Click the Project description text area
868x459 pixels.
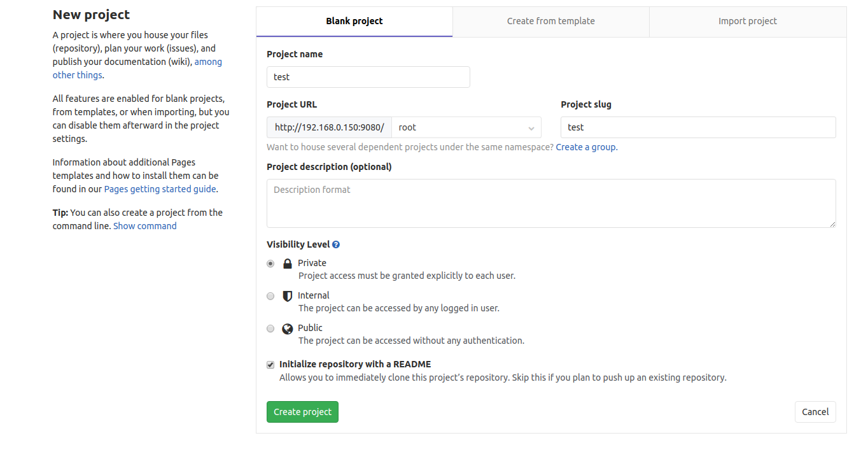point(550,203)
